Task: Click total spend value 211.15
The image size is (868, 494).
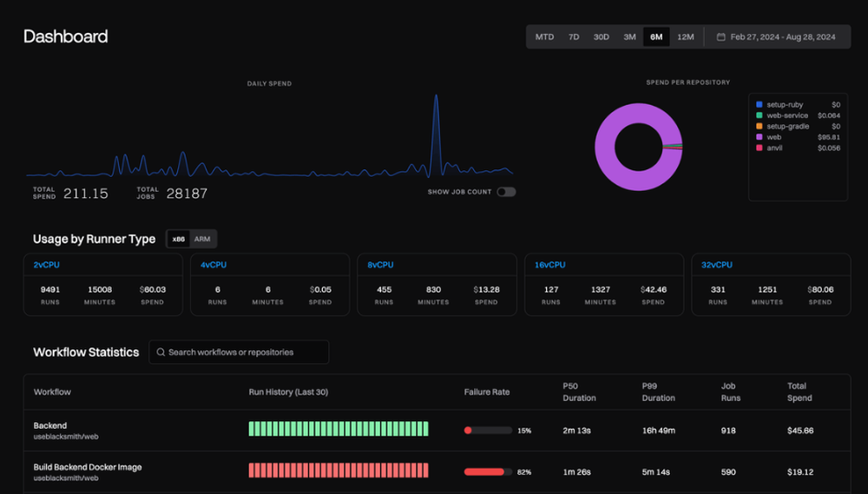Action: tap(86, 194)
